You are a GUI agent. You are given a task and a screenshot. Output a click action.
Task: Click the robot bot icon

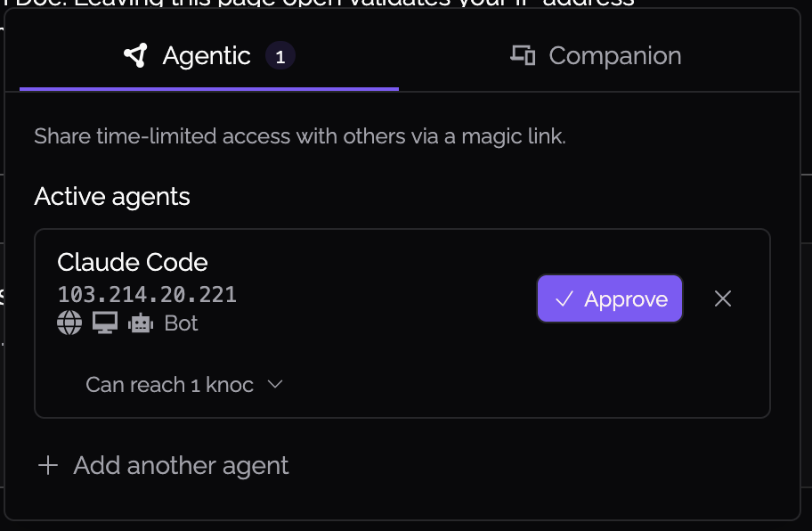pos(141,323)
